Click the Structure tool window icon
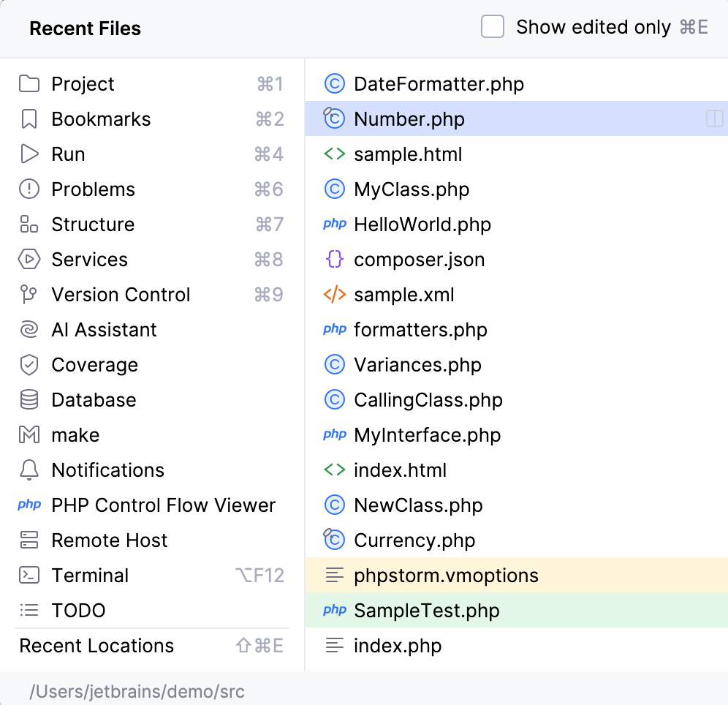The width and height of the screenshot is (728, 705). coord(29,225)
